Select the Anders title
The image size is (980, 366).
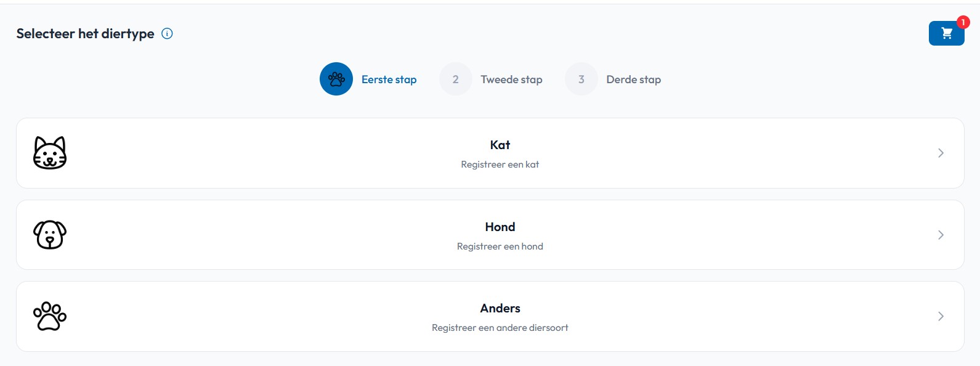pyautogui.click(x=500, y=308)
